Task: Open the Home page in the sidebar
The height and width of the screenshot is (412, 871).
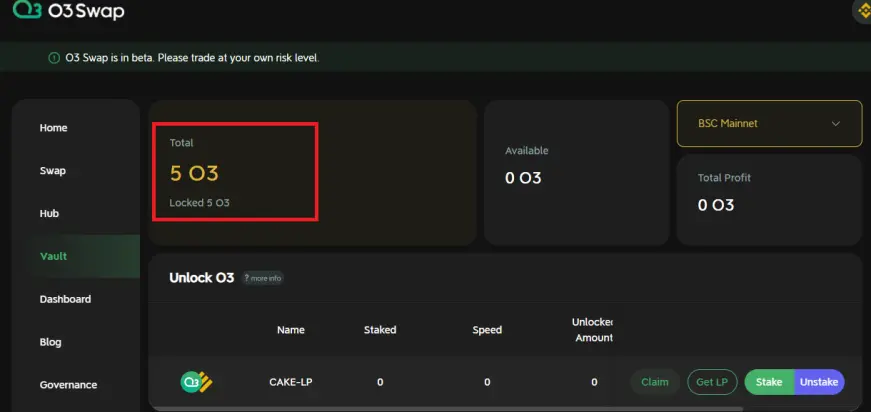Action: [x=53, y=128]
